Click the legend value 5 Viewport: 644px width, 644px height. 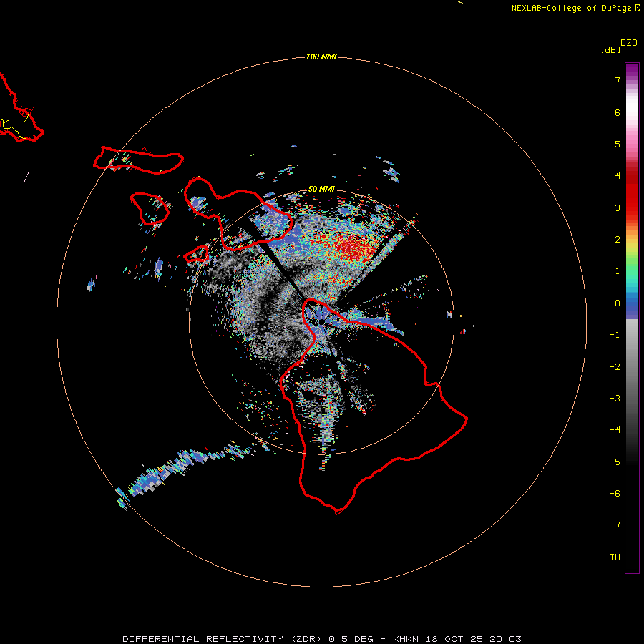coord(618,144)
